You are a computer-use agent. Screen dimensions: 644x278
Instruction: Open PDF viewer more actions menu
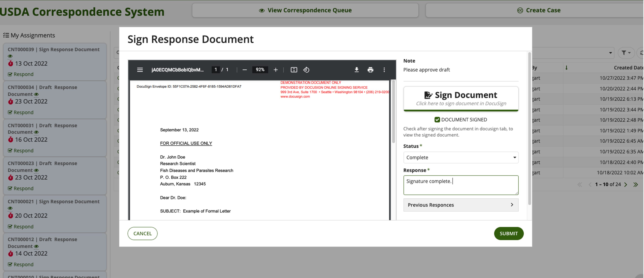point(384,70)
